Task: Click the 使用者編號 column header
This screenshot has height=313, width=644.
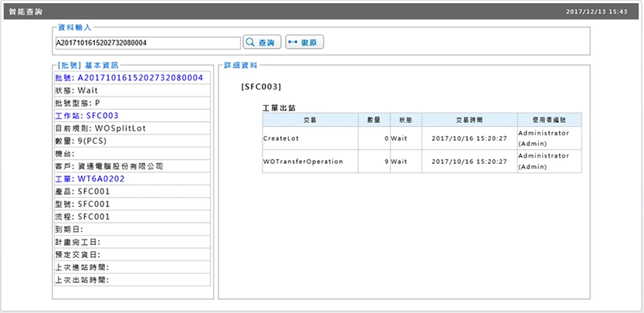Action: tap(550, 120)
